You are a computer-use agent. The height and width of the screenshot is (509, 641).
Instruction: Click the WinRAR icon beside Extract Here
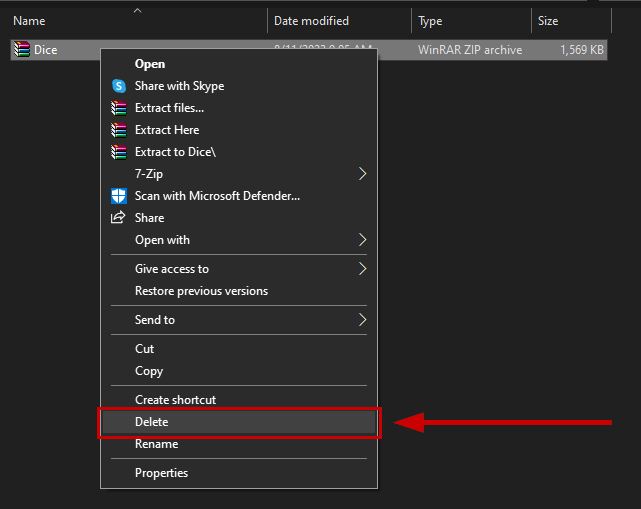pyautogui.click(x=119, y=130)
